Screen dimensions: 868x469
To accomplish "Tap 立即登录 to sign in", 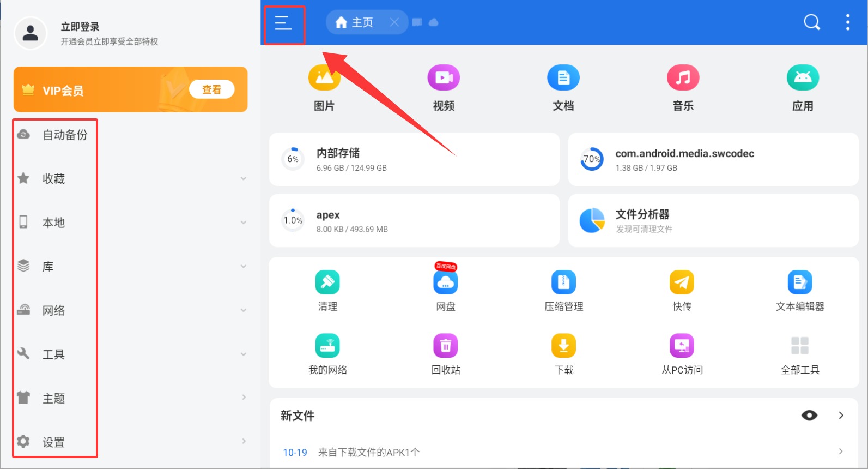I will pos(80,27).
